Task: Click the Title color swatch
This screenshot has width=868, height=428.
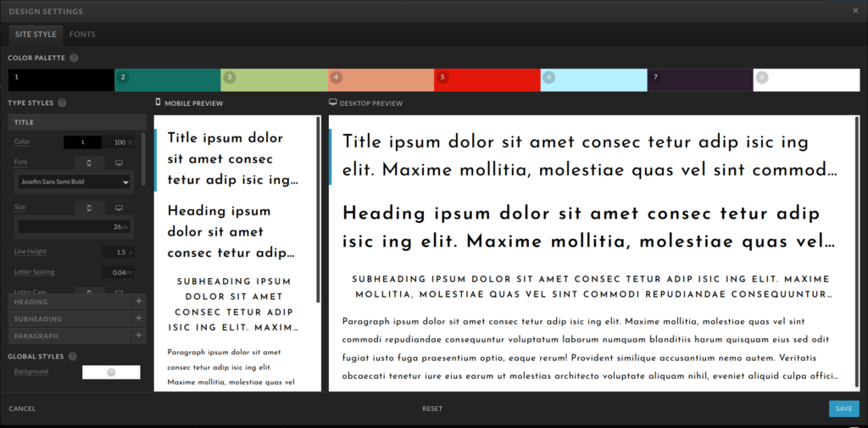Action: click(x=82, y=142)
